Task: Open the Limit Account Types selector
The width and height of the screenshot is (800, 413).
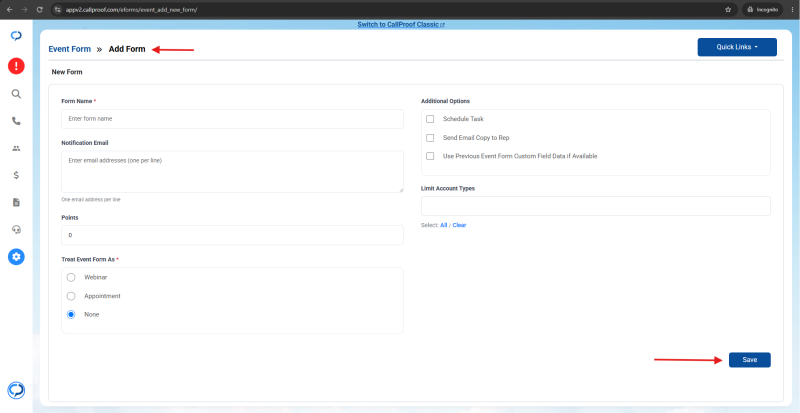Action: (x=595, y=206)
